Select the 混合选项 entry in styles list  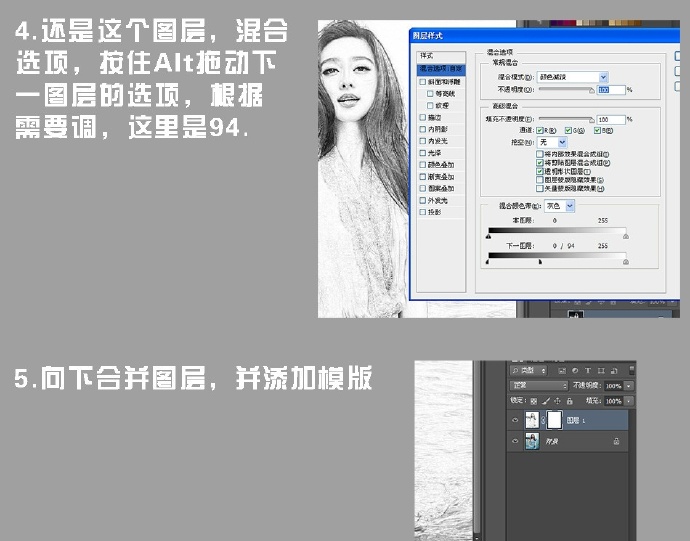441,69
